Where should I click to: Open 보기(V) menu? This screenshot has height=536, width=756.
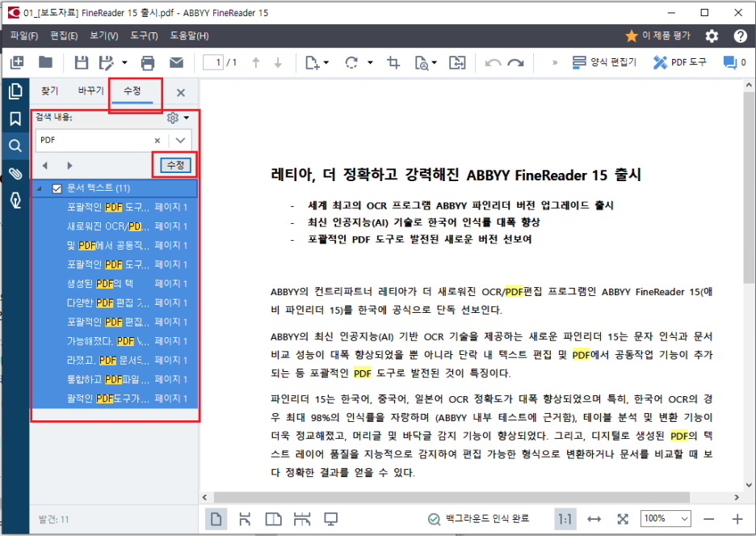(104, 36)
